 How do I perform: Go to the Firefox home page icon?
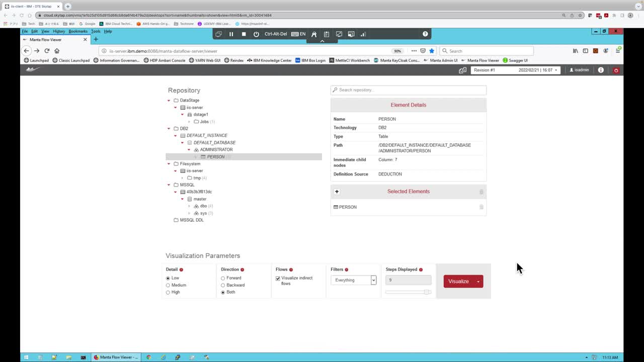click(57, 51)
